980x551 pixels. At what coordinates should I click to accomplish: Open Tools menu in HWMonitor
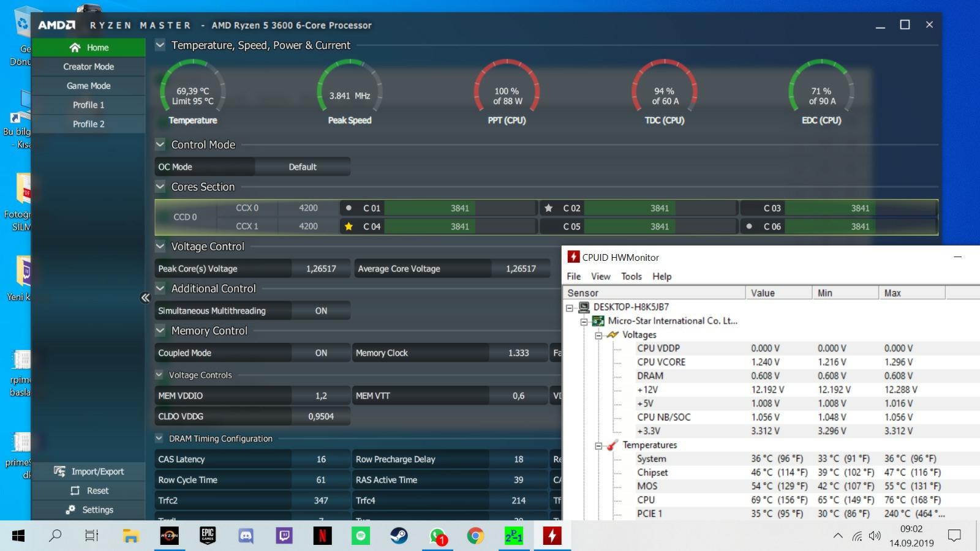631,276
